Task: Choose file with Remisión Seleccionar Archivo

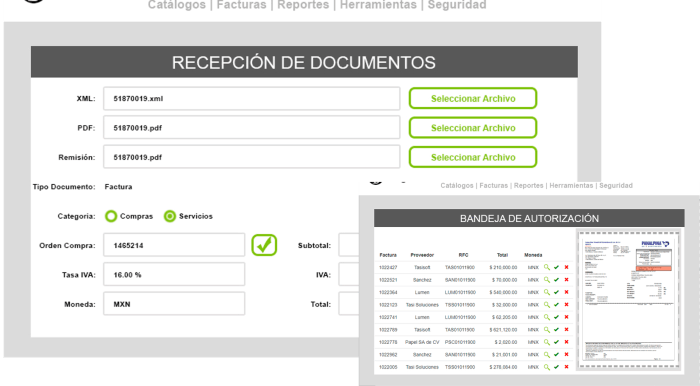Action: (x=473, y=157)
